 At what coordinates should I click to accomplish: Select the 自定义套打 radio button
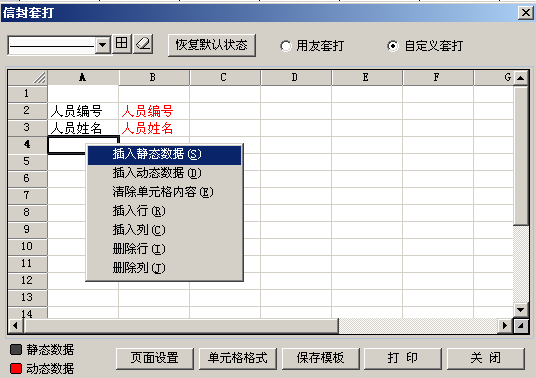click(393, 46)
